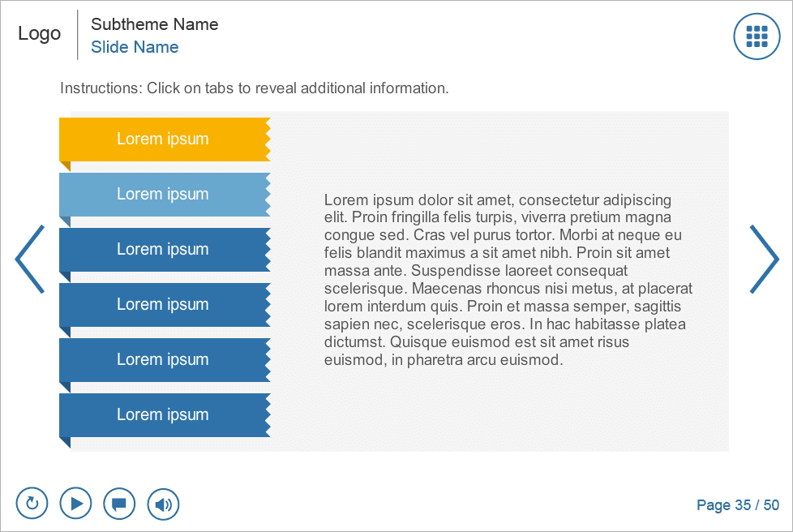Open the third Lorem ipsum tab

(x=163, y=249)
